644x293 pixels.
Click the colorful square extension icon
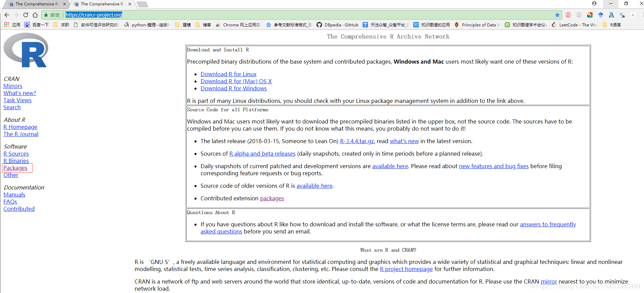[x=590, y=15]
